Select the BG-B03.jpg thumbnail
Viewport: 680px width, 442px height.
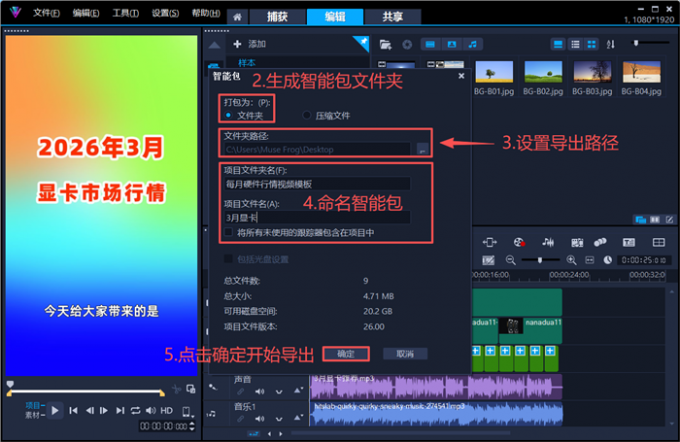click(592, 72)
